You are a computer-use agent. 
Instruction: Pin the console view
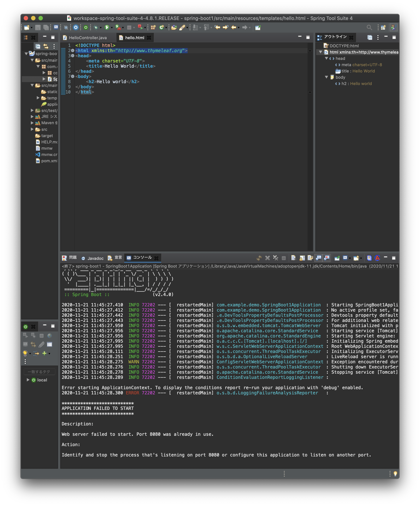[337, 258]
